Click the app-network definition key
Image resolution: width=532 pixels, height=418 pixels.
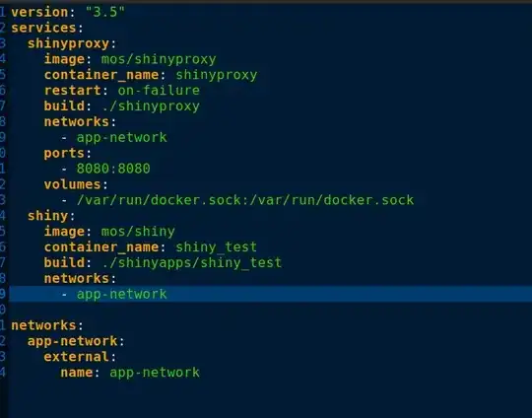[72, 341]
